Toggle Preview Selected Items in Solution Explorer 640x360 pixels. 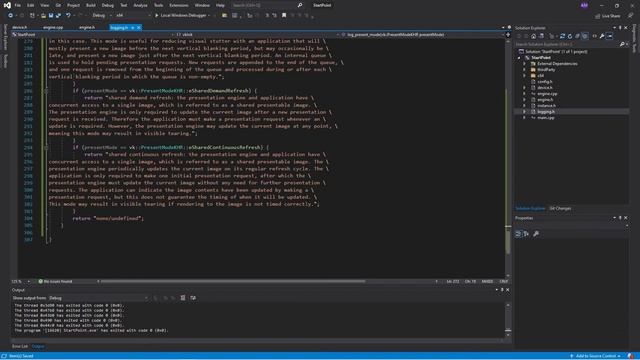[x=609, y=36]
